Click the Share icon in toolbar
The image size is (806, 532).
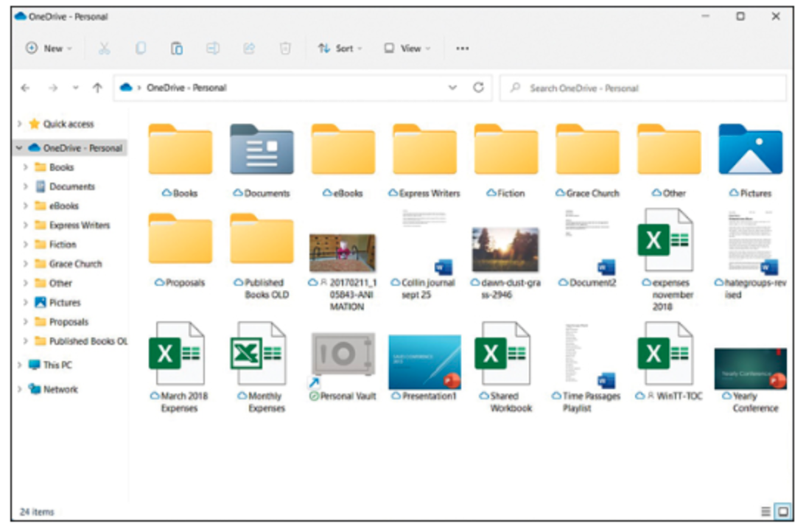249,49
